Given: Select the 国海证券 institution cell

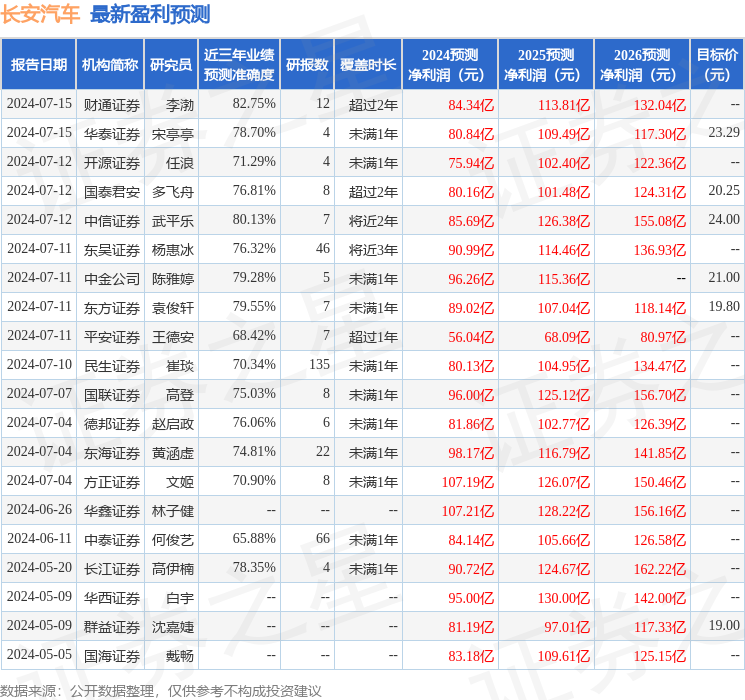Looking at the screenshot, I should (112, 656).
